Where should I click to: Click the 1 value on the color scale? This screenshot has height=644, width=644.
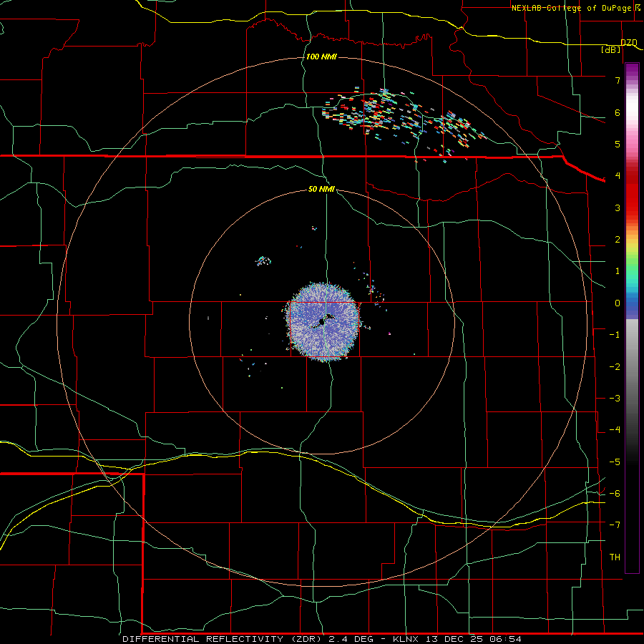(x=618, y=271)
